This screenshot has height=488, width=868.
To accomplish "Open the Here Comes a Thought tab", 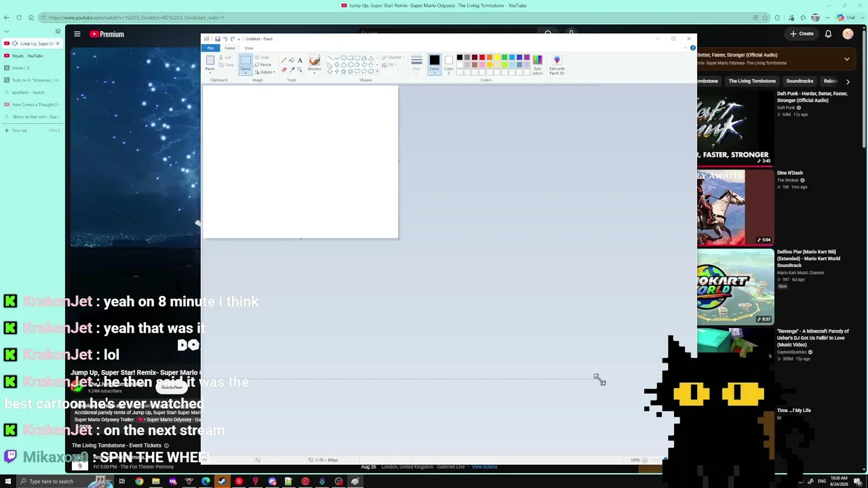I will click(32, 104).
